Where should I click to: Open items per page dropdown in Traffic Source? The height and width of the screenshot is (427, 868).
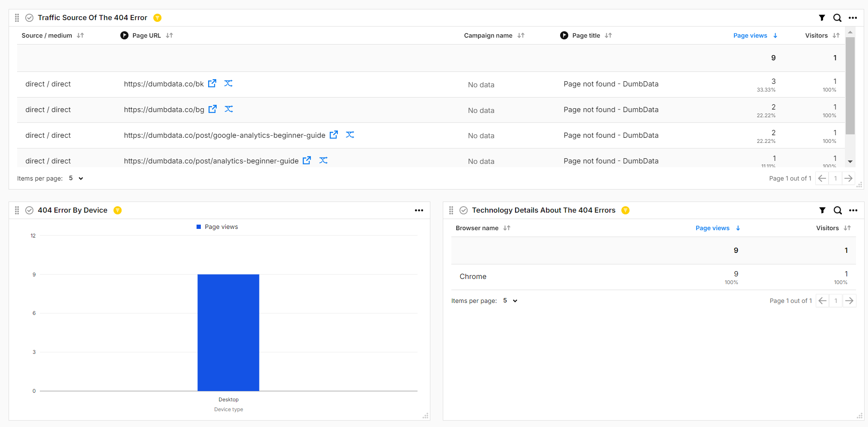pos(76,178)
